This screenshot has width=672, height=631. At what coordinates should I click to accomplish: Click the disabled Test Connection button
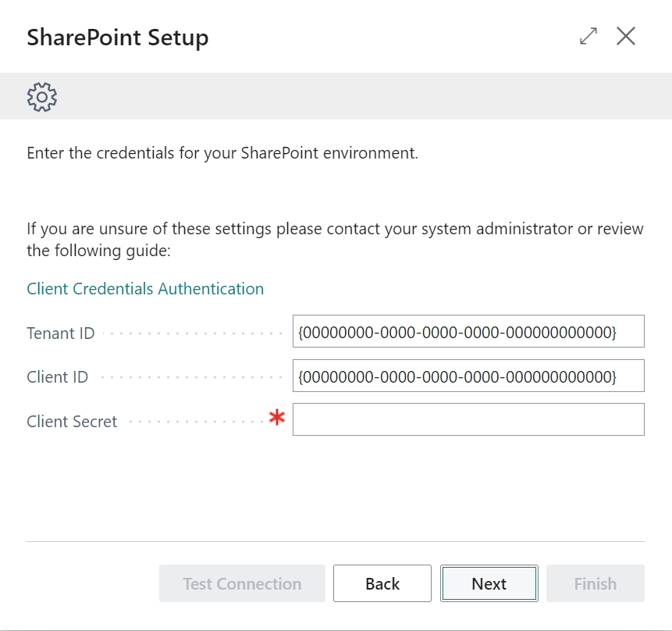(x=242, y=583)
